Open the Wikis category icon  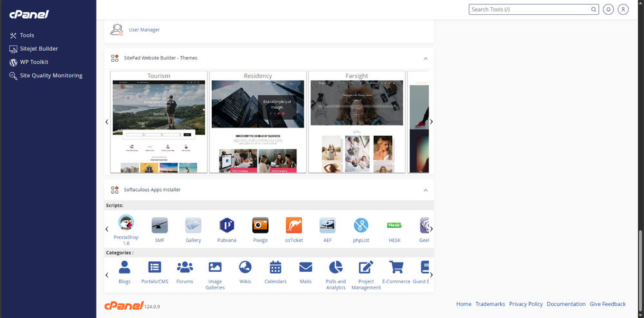click(245, 267)
